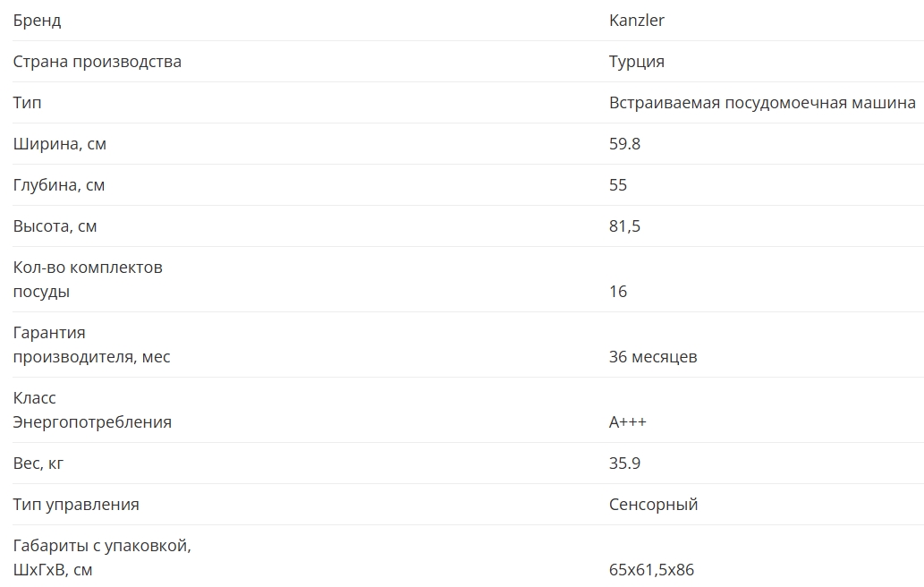
Task: Click the package dimensions value "65x61,5x86"
Action: [651, 570]
